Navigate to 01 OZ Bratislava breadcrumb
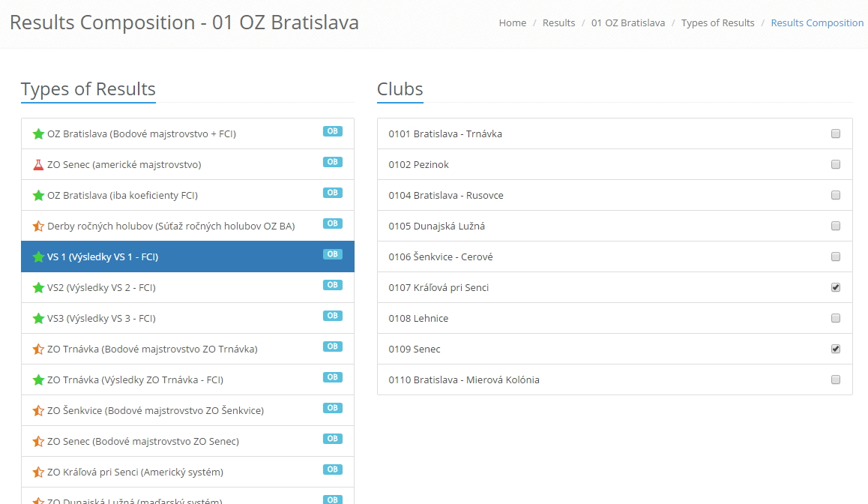 click(x=627, y=23)
